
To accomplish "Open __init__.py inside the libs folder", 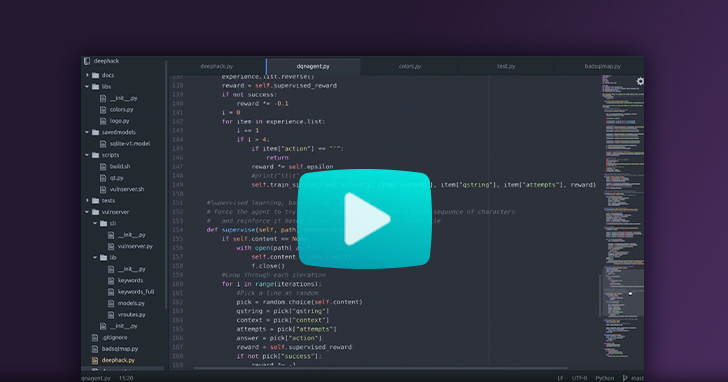I will pos(124,98).
